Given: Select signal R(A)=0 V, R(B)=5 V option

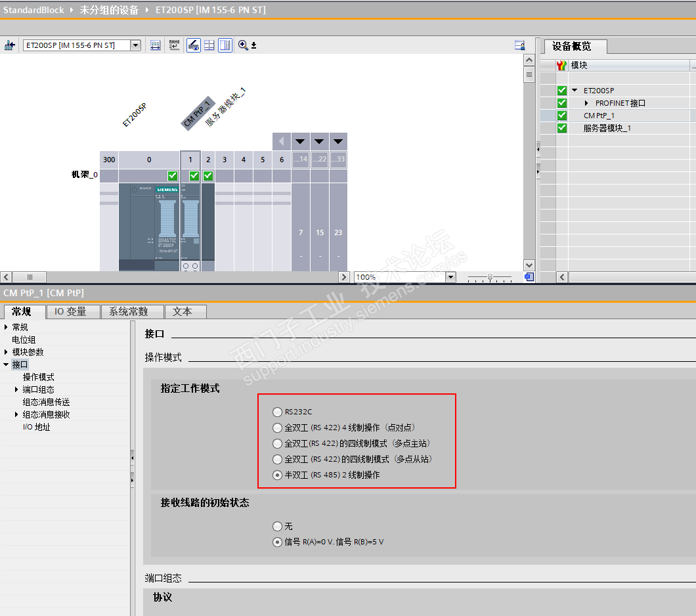Looking at the screenshot, I should 278,542.
